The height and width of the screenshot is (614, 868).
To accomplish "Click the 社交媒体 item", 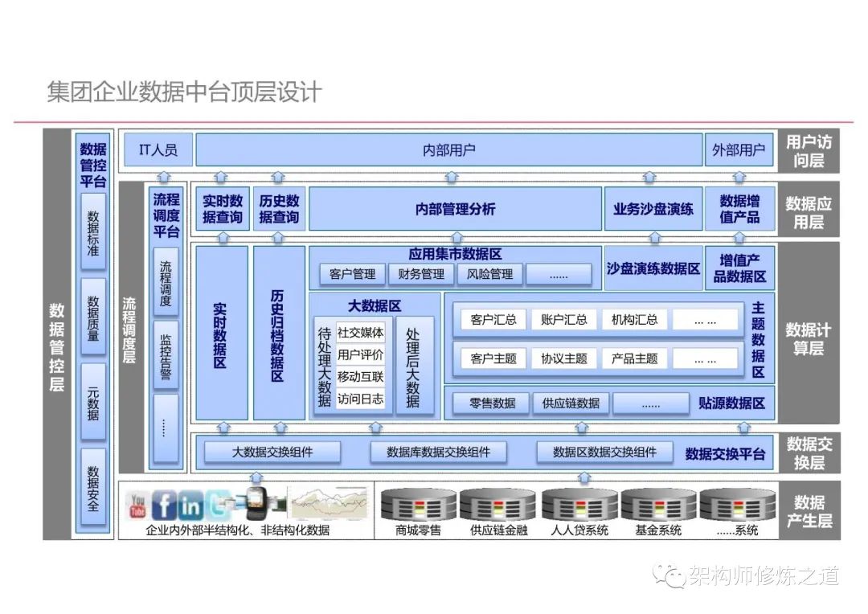I will click(360, 332).
